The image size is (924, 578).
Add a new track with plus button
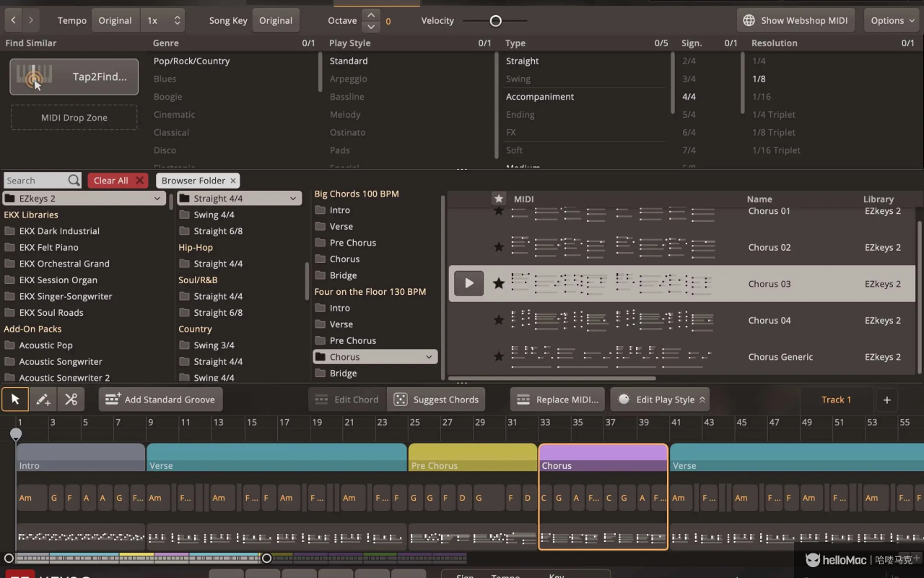pyautogui.click(x=887, y=400)
